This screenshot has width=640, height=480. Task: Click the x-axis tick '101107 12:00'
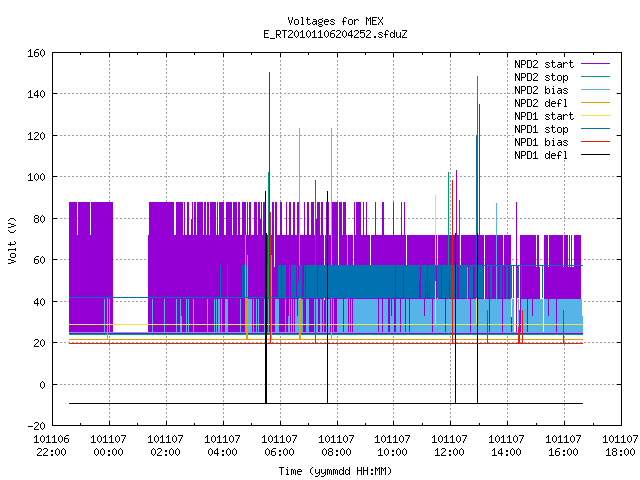coord(449,446)
